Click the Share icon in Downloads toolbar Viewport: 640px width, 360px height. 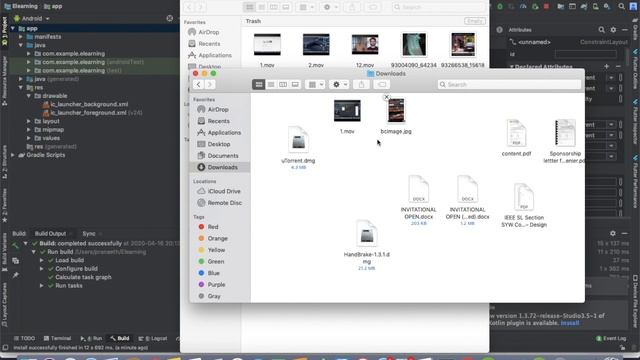(361, 84)
